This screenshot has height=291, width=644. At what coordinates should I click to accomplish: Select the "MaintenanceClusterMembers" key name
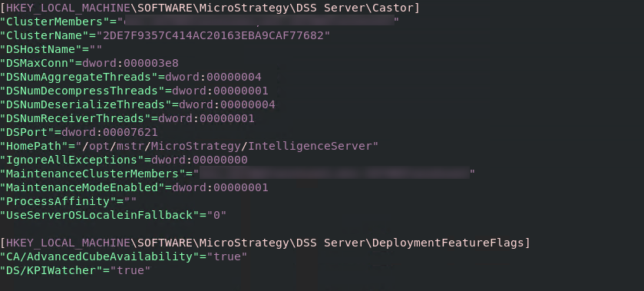coord(93,174)
